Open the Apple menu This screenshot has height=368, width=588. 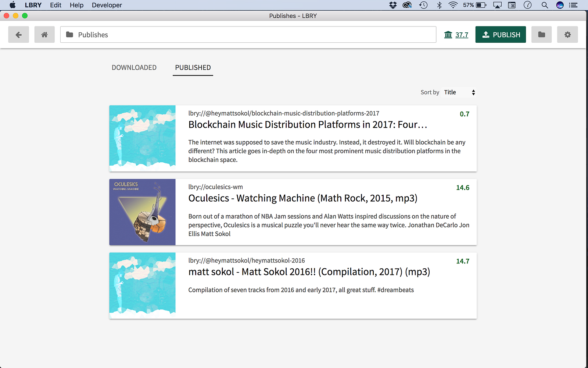[x=12, y=5]
